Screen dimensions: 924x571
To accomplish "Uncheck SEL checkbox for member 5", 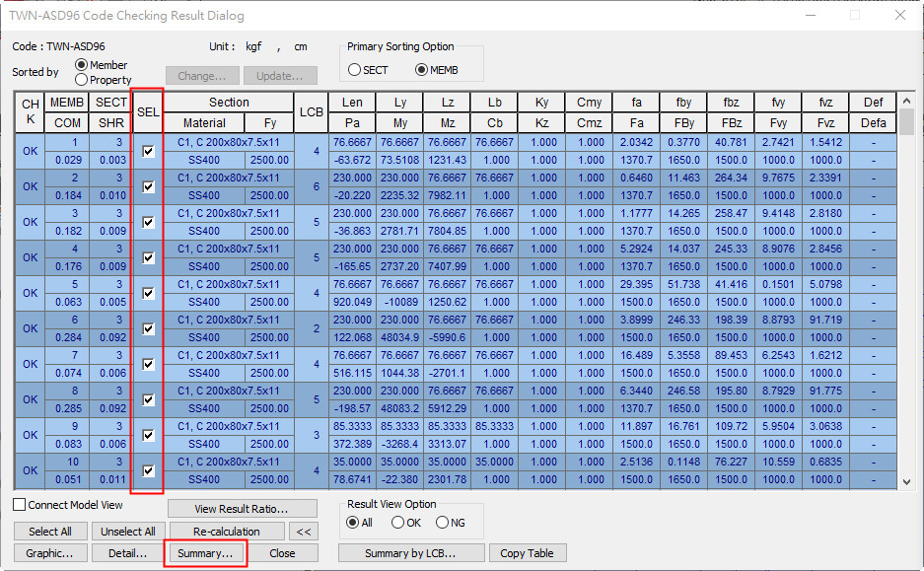I will [x=149, y=294].
